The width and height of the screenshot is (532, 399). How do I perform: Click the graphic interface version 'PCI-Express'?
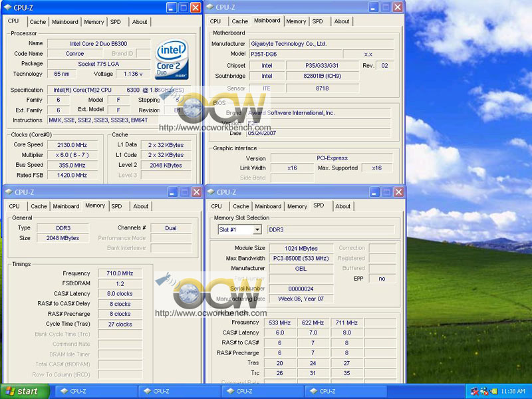(332, 158)
